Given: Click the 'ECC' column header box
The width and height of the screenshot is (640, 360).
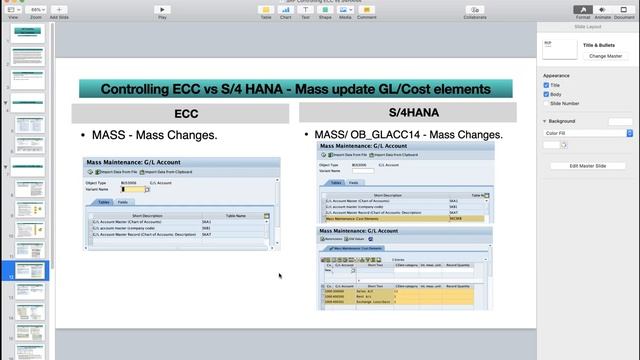Looking at the screenshot, I should [x=180, y=113].
